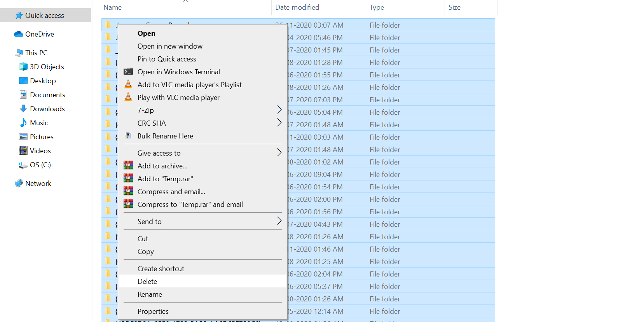This screenshot has width=644, height=322.
Task: Expand the Send to submenu
Action: (x=279, y=221)
